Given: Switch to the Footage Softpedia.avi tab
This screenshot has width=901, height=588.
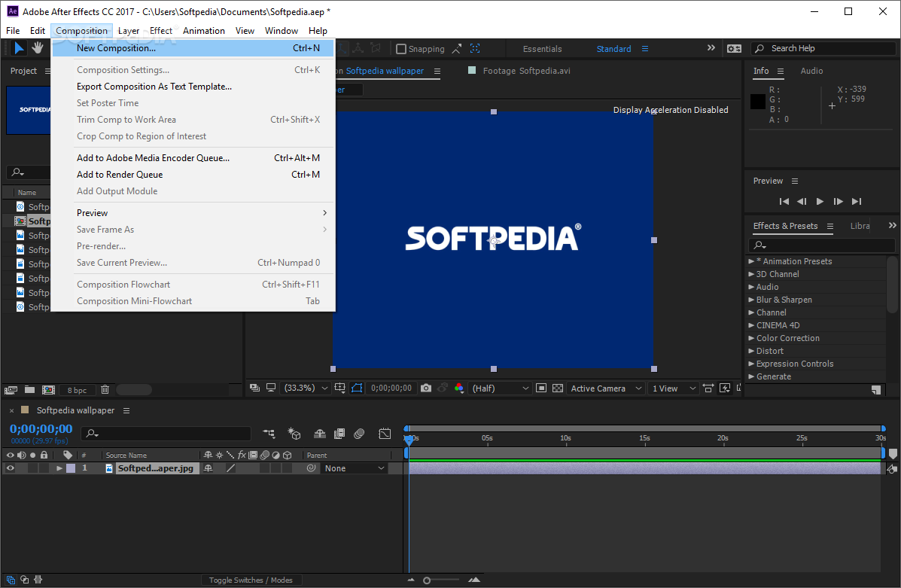Looking at the screenshot, I should (526, 71).
